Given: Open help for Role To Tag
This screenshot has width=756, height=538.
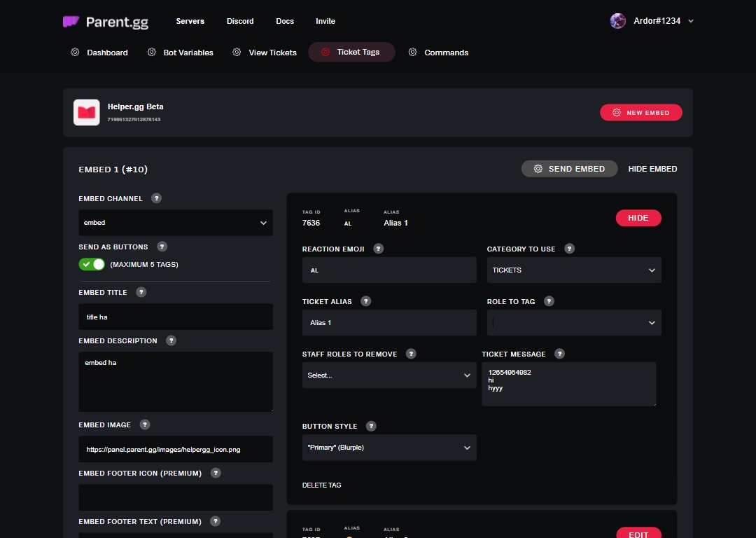Looking at the screenshot, I should pos(549,301).
